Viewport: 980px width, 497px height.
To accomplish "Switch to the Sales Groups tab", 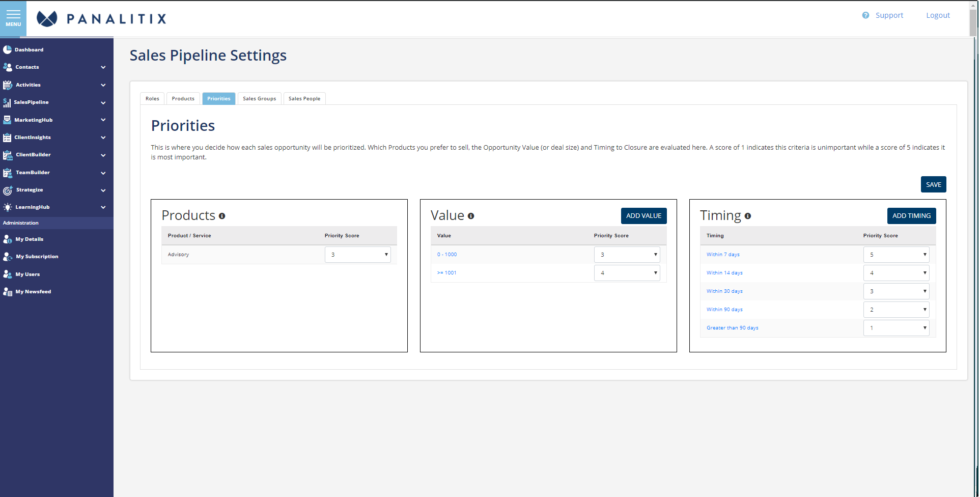I will [x=260, y=99].
